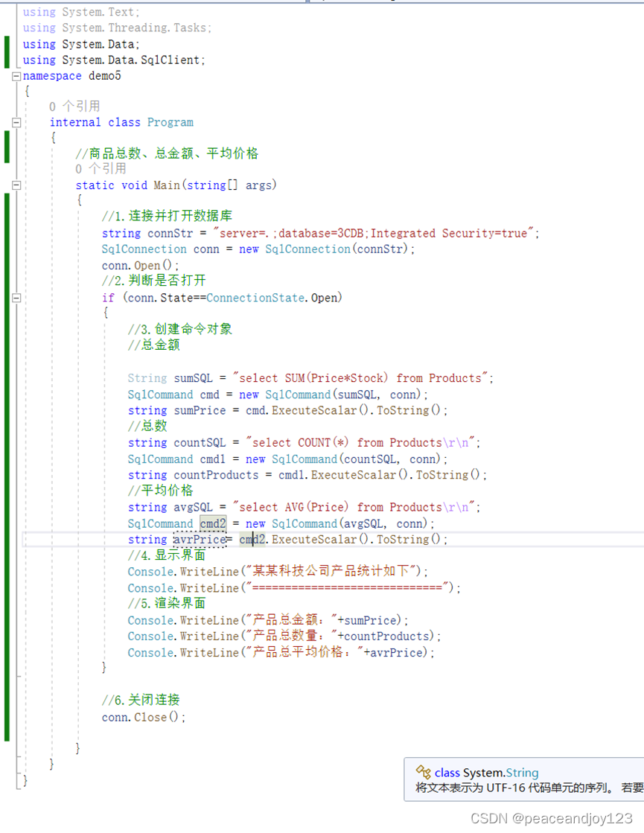This screenshot has height=833, width=644.
Task: Click the class icon in System.String tooltip
Action: [423, 772]
